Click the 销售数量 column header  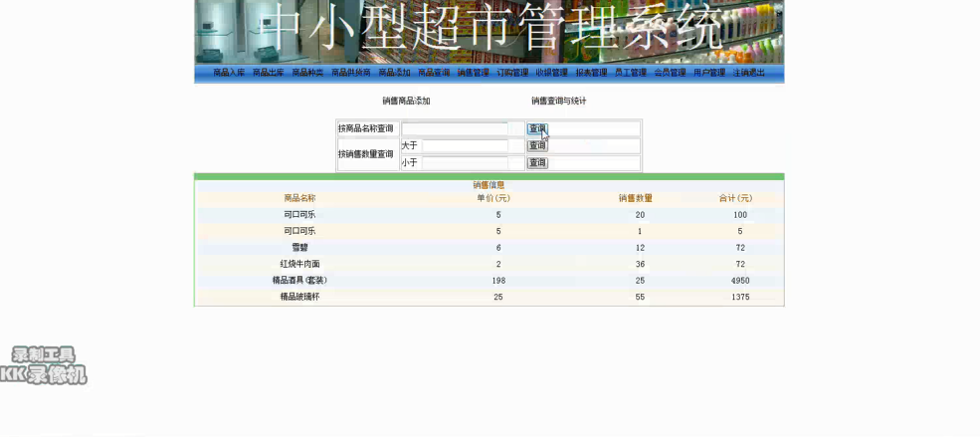(636, 198)
